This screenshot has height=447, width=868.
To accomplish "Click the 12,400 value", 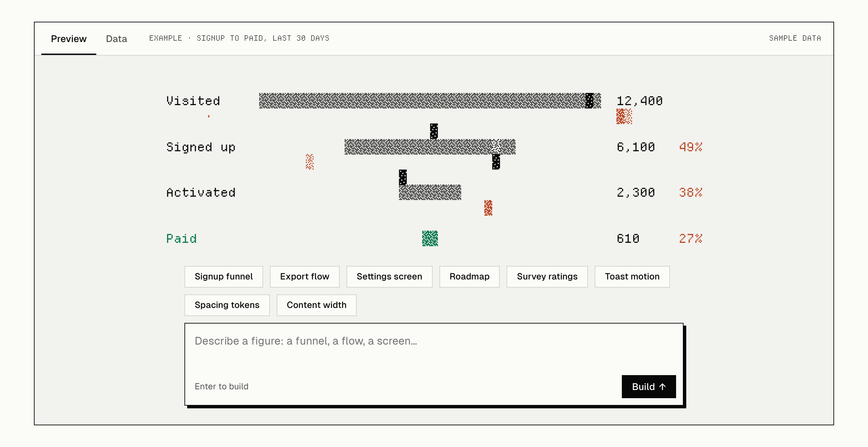I will click(x=639, y=101).
